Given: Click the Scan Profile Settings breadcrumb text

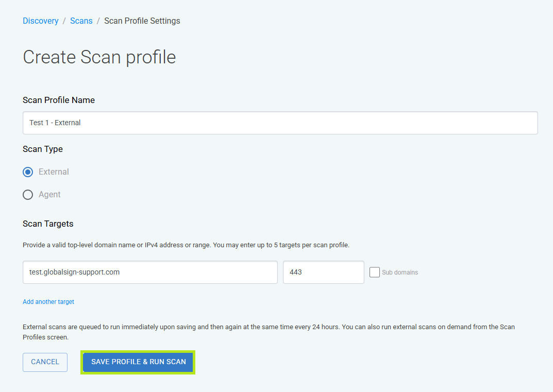Looking at the screenshot, I should coord(142,21).
